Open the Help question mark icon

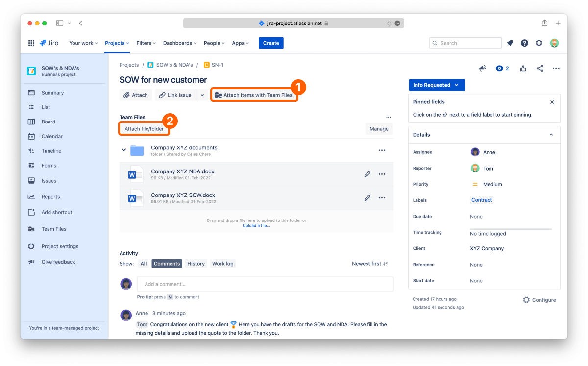point(525,43)
